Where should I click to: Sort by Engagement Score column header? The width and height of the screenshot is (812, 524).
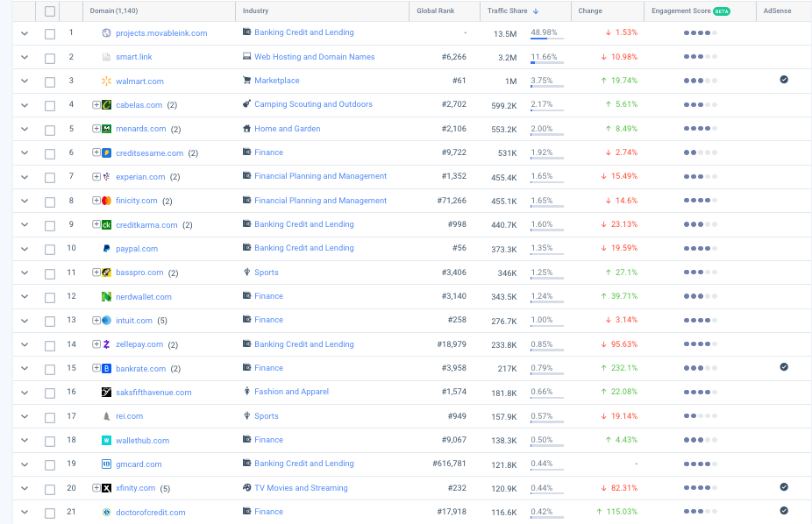(681, 11)
